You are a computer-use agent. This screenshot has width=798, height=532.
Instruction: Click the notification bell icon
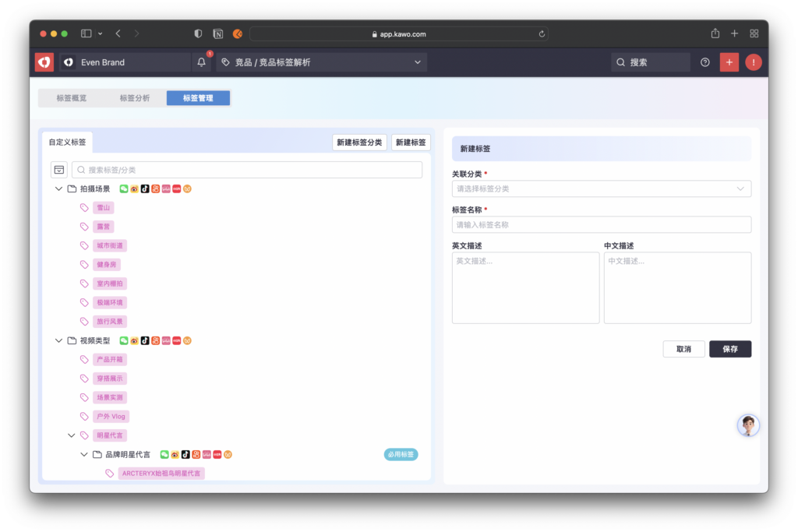pos(202,62)
